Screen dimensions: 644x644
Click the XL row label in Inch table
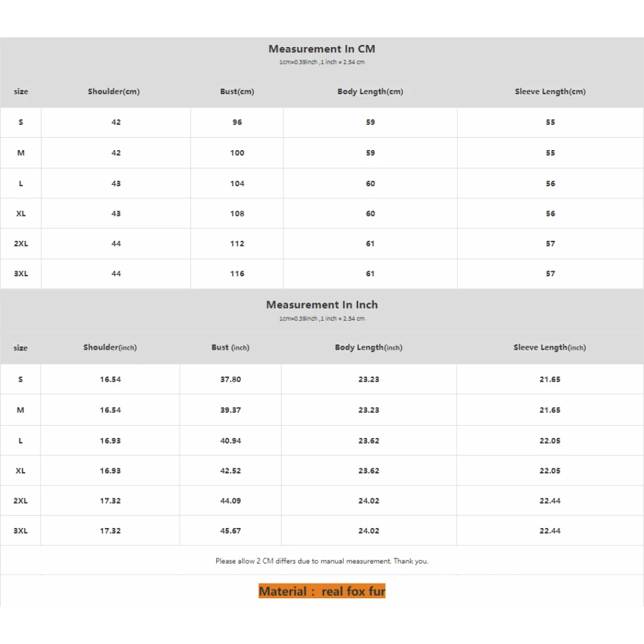pos(21,471)
